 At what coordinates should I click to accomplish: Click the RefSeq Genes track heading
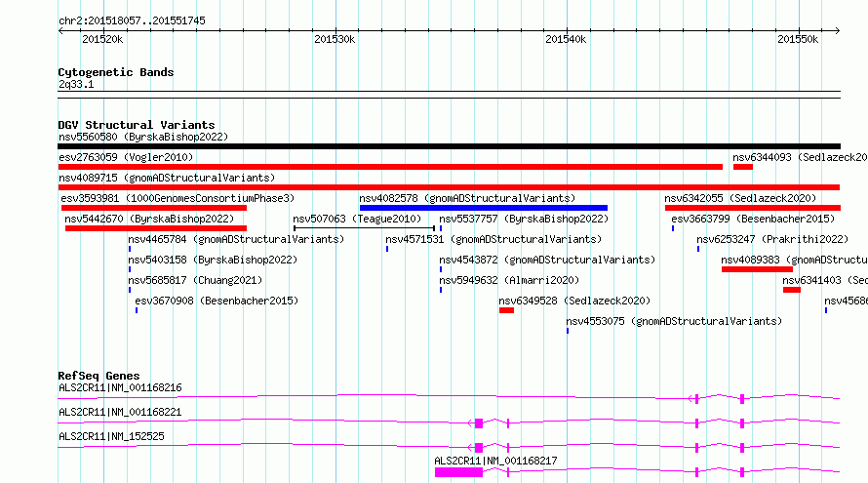pyautogui.click(x=99, y=376)
